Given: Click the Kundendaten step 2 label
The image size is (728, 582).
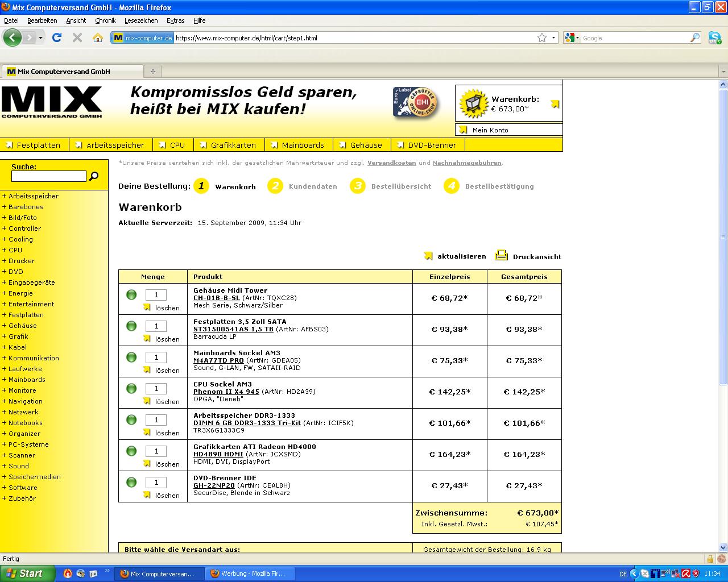Looking at the screenshot, I should (x=313, y=186).
